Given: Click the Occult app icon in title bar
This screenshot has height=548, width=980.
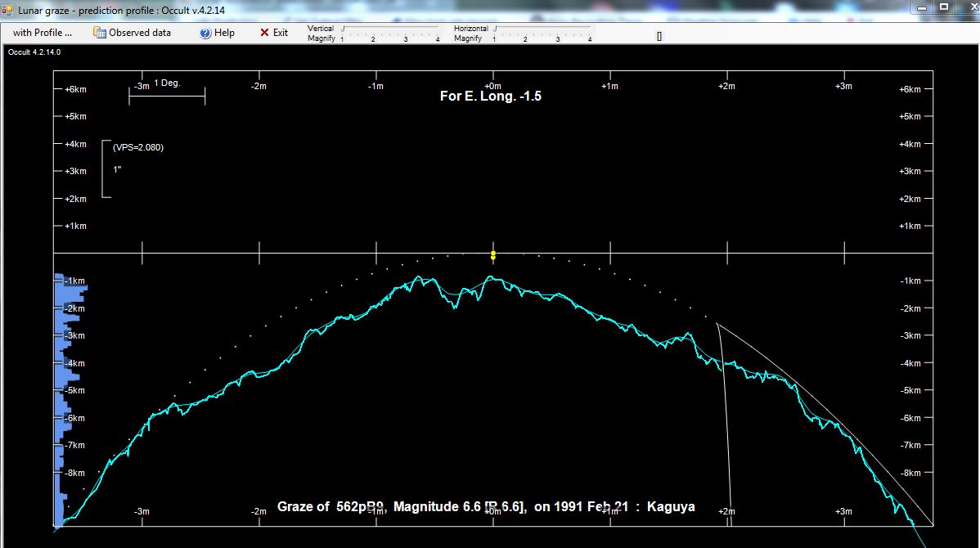Looking at the screenshot, I should click(x=8, y=11).
